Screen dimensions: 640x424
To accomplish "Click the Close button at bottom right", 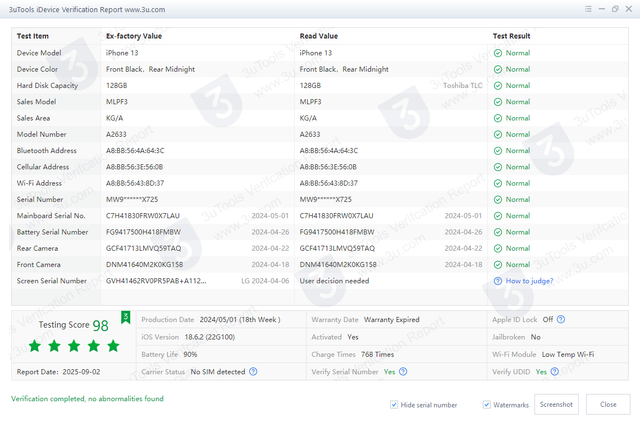I will pyautogui.click(x=608, y=404).
